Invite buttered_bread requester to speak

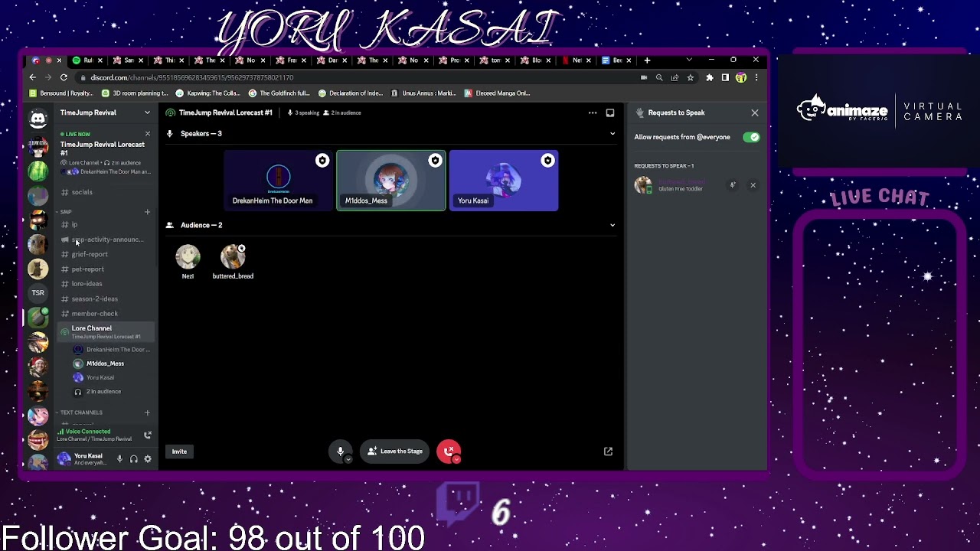733,185
